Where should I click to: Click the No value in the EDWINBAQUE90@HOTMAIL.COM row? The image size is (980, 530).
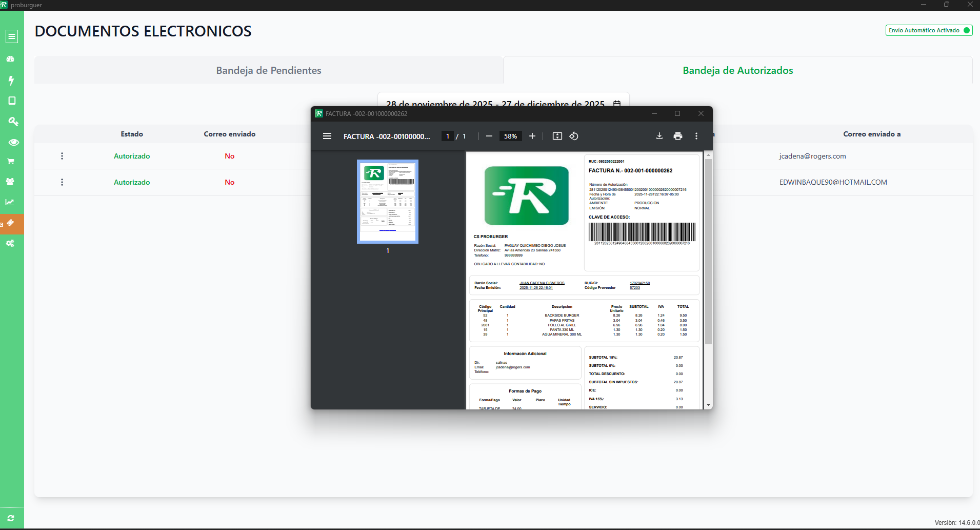(230, 182)
